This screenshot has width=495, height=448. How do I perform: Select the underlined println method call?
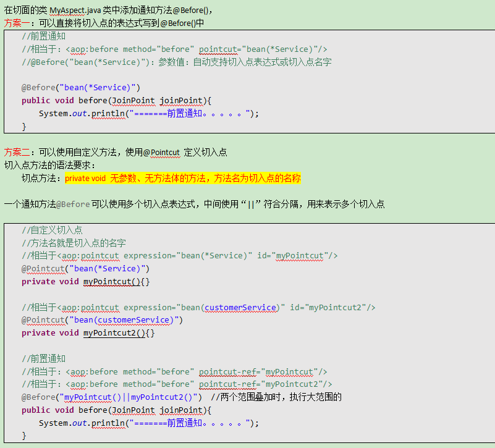click(113, 113)
